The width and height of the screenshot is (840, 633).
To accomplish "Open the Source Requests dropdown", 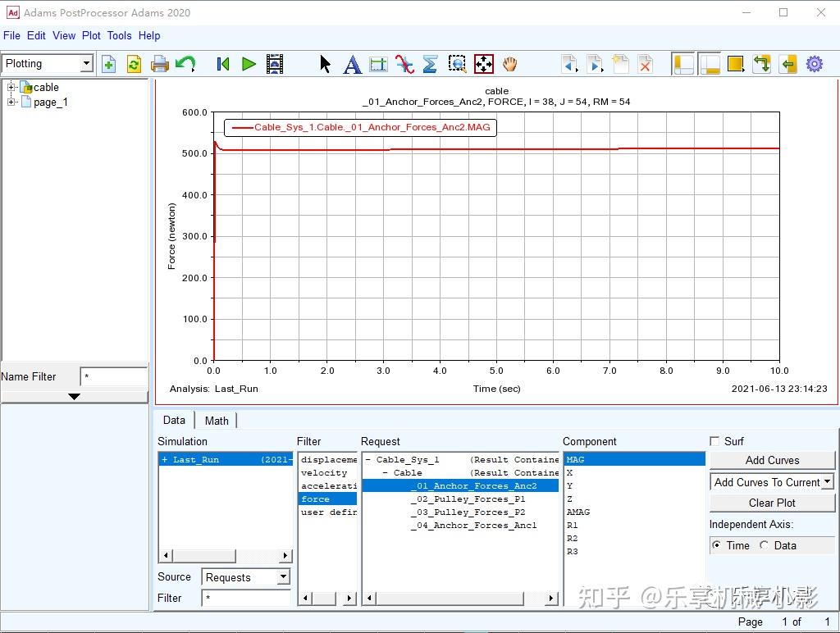I will [282, 577].
